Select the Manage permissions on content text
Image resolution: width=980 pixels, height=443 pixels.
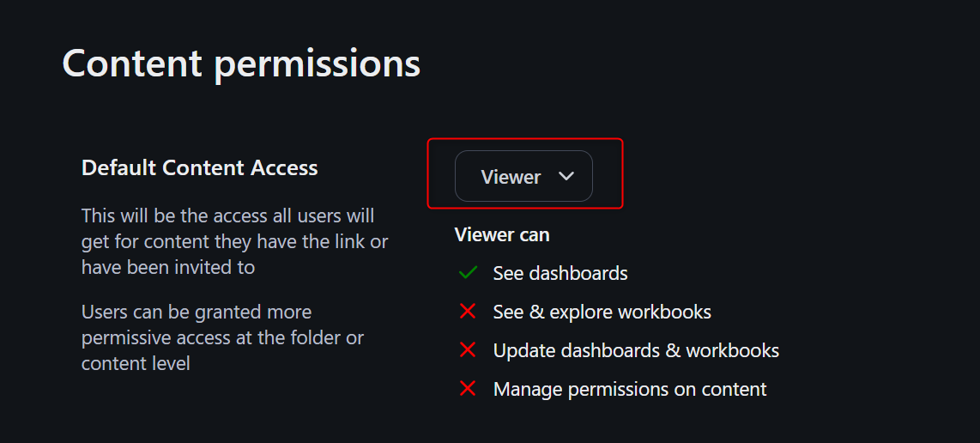[630, 389]
